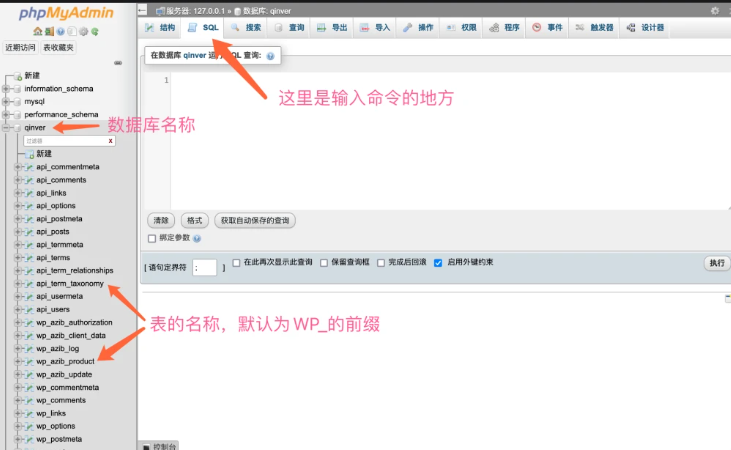Expand the information_schema database node
731x450 pixels.
pyautogui.click(x=6, y=88)
